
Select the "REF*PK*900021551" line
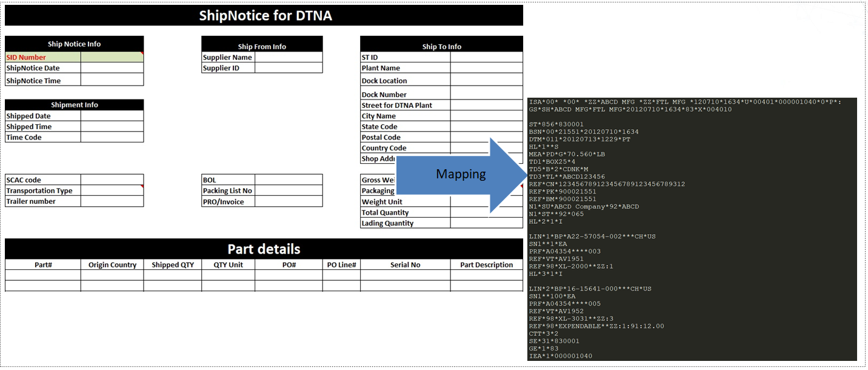point(563,191)
